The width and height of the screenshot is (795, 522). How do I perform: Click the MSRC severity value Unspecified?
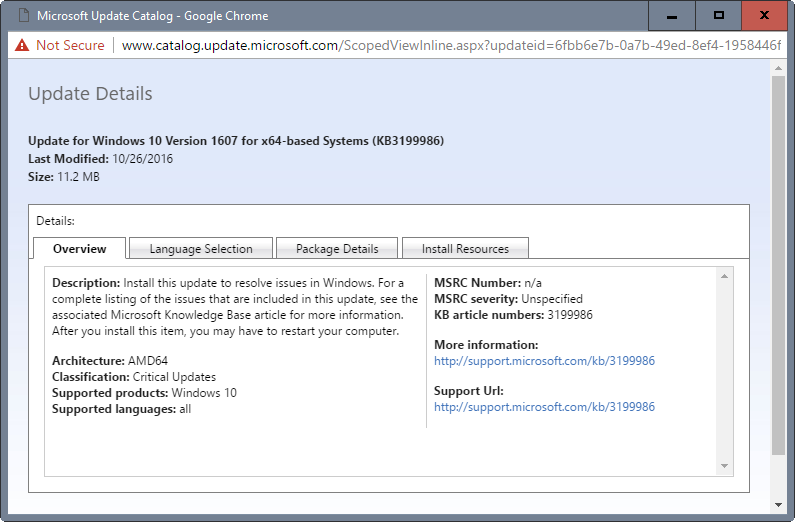552,299
